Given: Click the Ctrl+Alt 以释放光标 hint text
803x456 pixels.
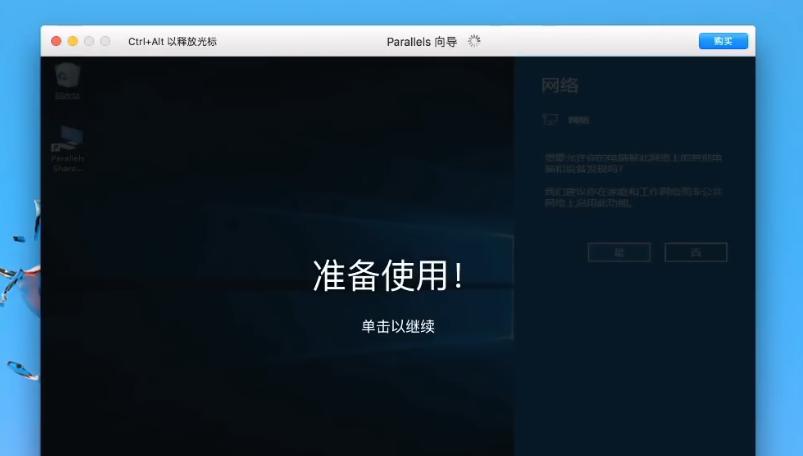Looking at the screenshot, I should point(172,42).
